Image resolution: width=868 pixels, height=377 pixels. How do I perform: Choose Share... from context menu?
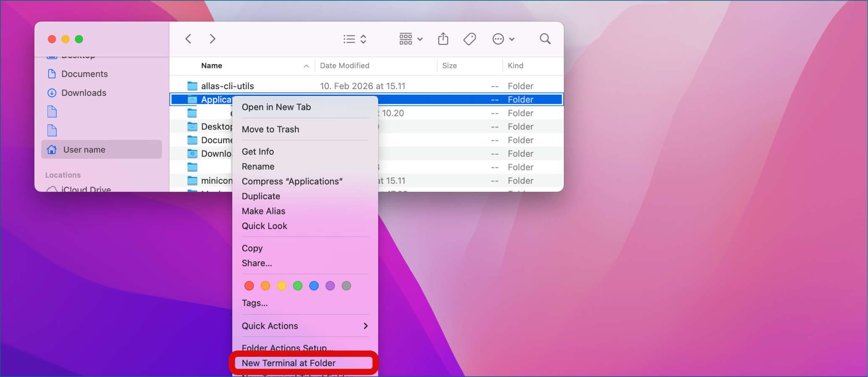(257, 263)
